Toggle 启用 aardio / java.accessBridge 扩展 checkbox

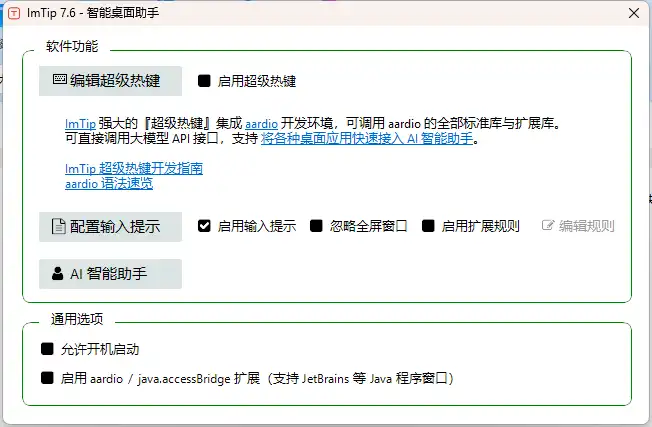click(47, 378)
